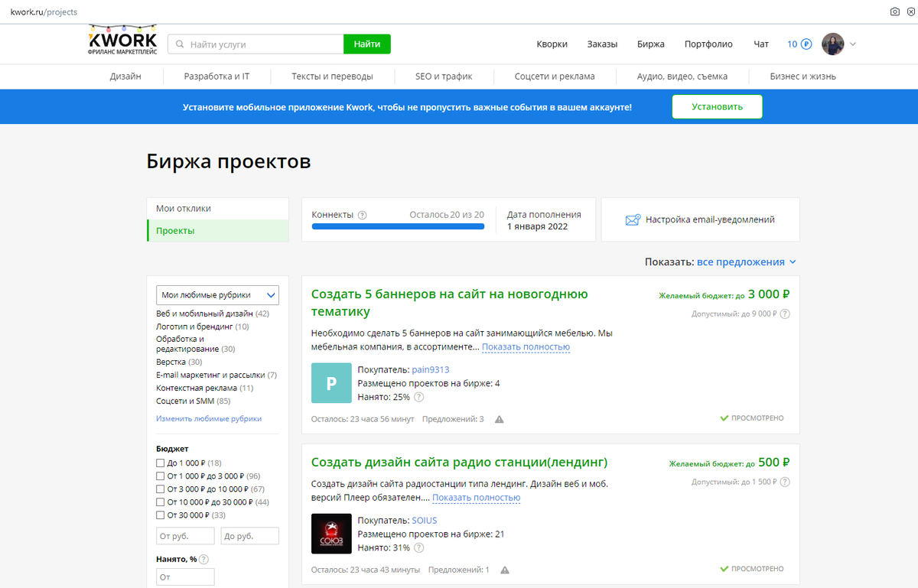Click warning triangle on radio station project

pos(505,570)
